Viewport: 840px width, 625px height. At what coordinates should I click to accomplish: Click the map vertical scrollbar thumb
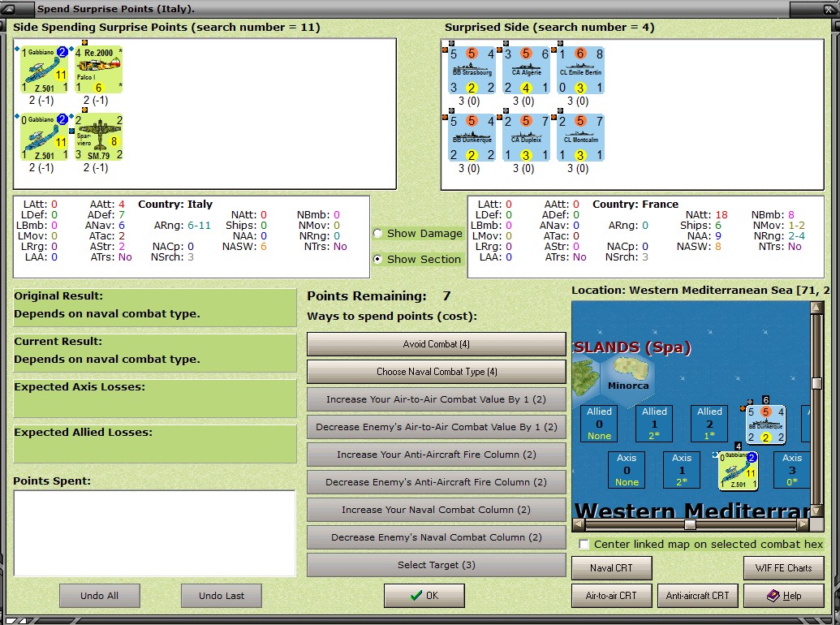pyautogui.click(x=816, y=383)
